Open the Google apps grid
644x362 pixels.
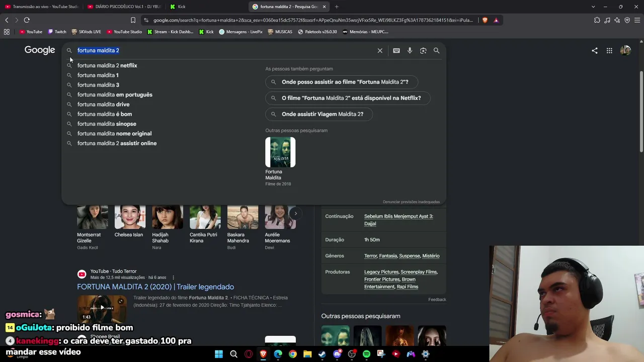[x=609, y=50]
